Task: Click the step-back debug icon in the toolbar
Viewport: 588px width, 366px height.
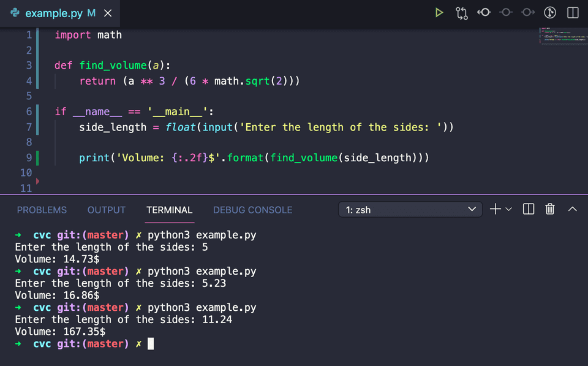Action: [x=483, y=12]
